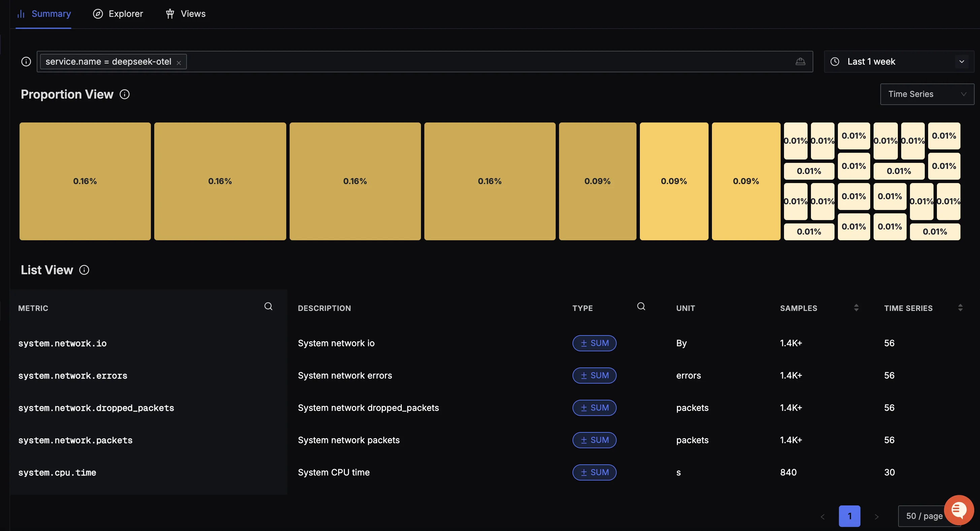Image resolution: width=980 pixels, height=531 pixels.
Task: Go to the previous page arrow
Action: pos(822,517)
